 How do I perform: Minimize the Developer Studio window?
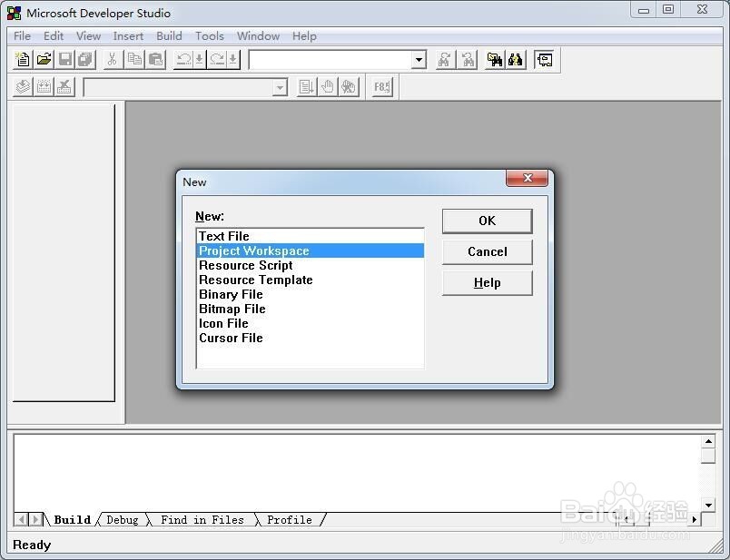644,9
